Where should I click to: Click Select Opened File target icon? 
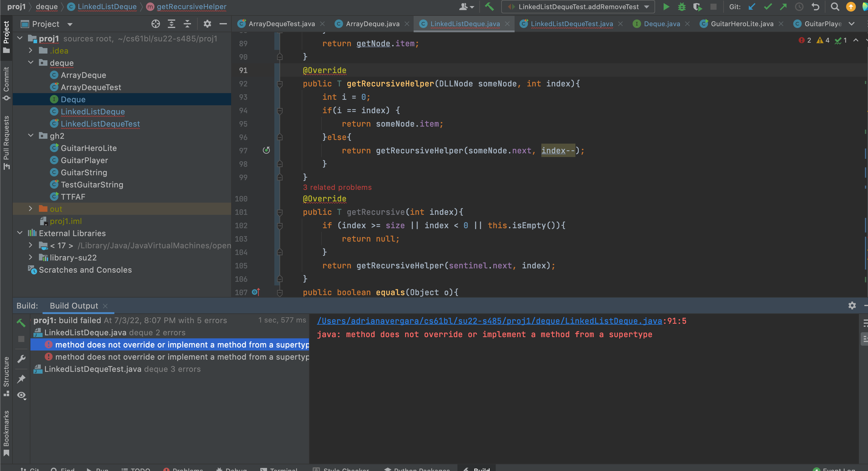click(x=156, y=24)
